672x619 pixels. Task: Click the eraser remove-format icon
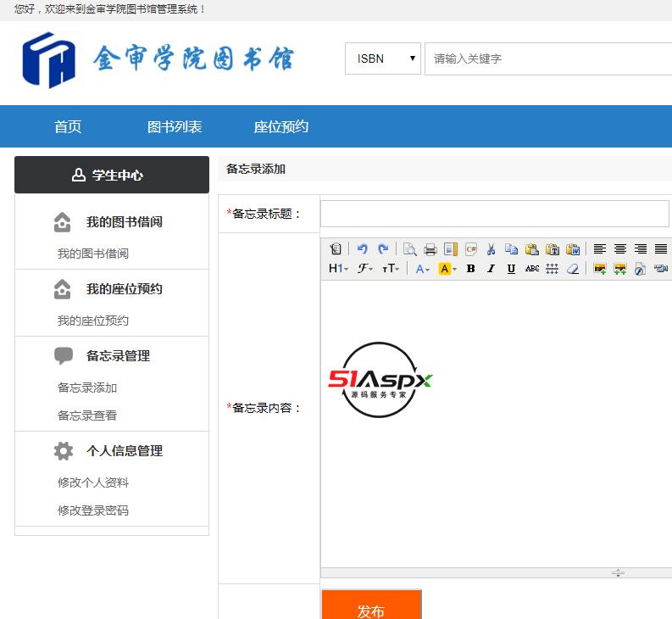click(573, 269)
